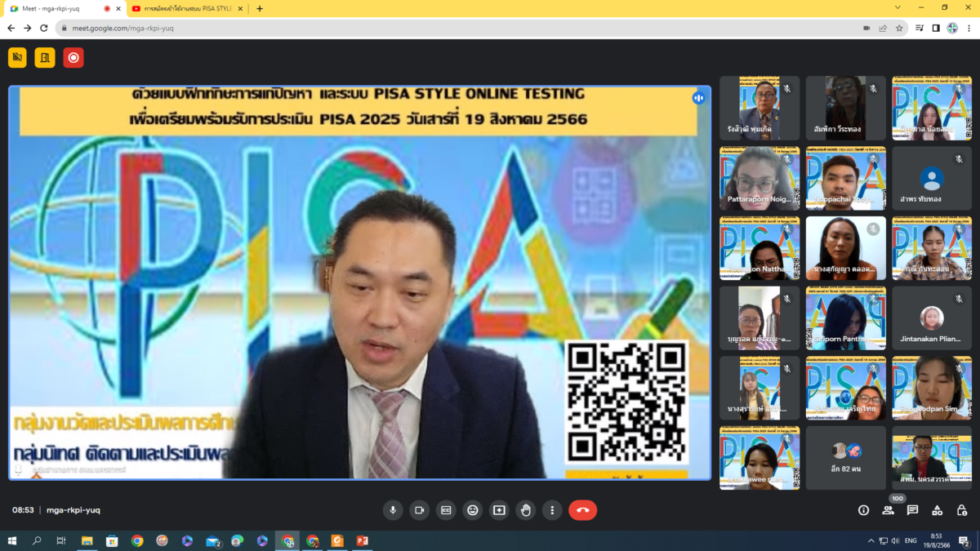Image resolution: width=980 pixels, height=551 pixels.
Task: Show hidden system tray icons chevron
Action: 871,540
